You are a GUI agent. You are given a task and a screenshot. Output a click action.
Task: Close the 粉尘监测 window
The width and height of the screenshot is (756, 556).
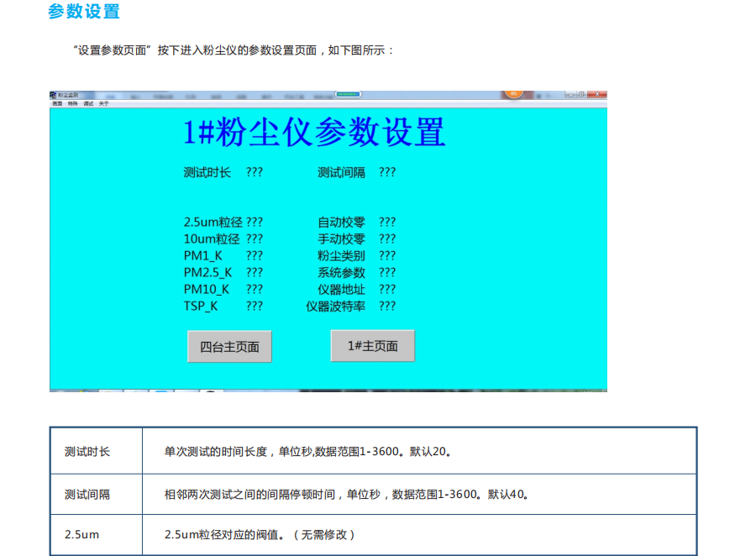click(597, 95)
